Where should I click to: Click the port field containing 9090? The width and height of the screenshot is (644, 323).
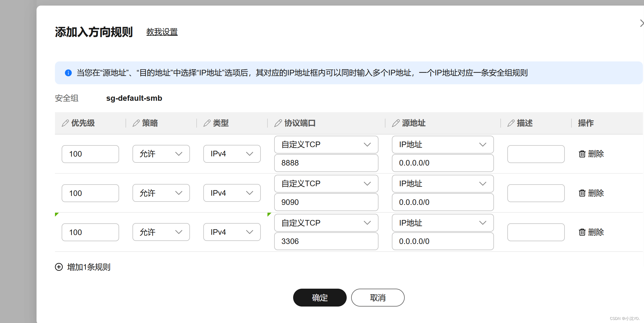[326, 202]
